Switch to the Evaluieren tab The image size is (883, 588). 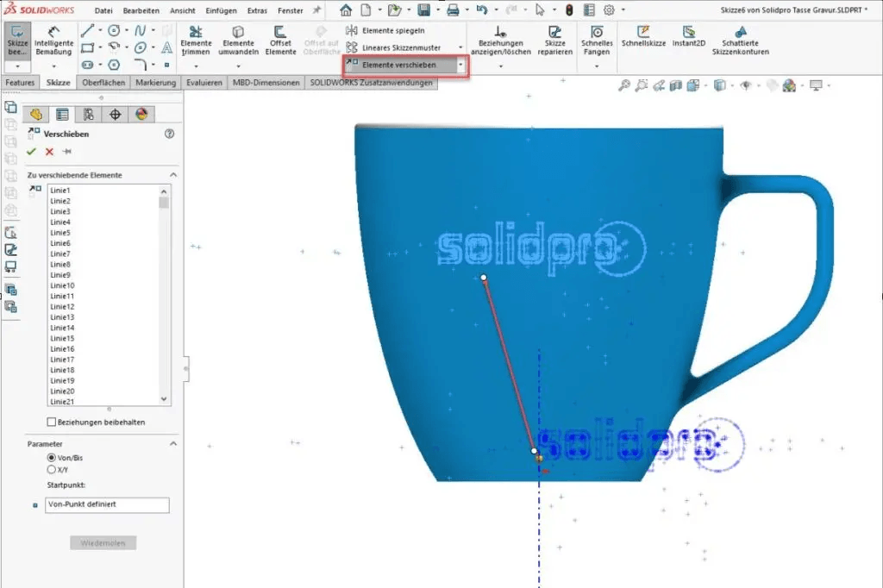tap(204, 83)
